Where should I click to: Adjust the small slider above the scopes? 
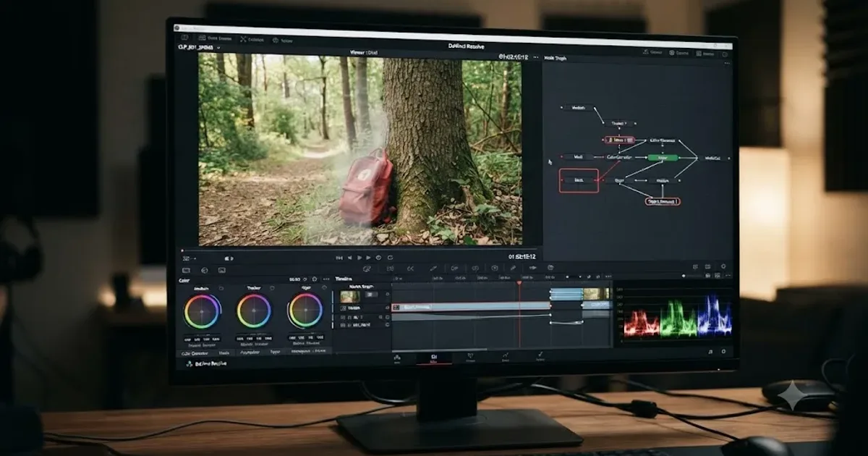point(692,276)
